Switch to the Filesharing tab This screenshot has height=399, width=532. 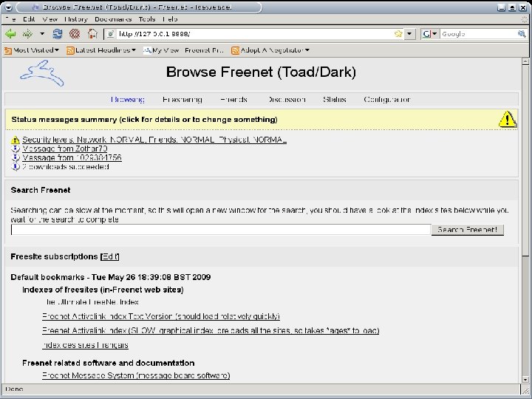point(183,100)
